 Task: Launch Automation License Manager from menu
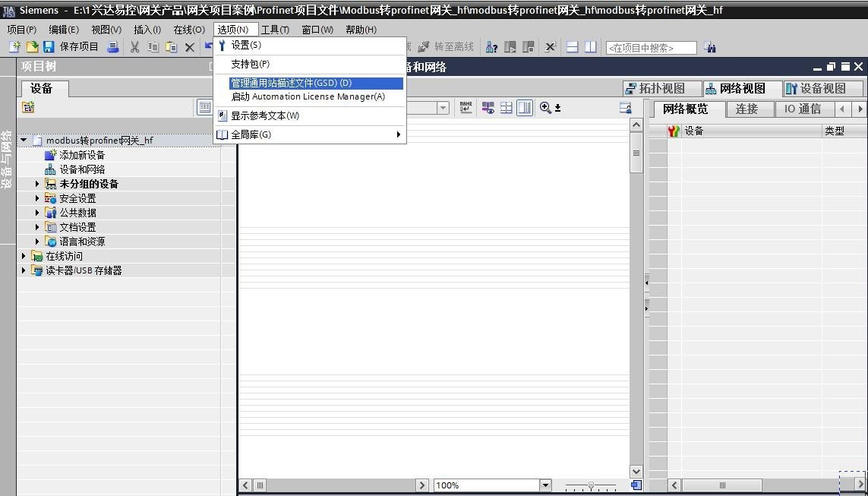[x=310, y=97]
